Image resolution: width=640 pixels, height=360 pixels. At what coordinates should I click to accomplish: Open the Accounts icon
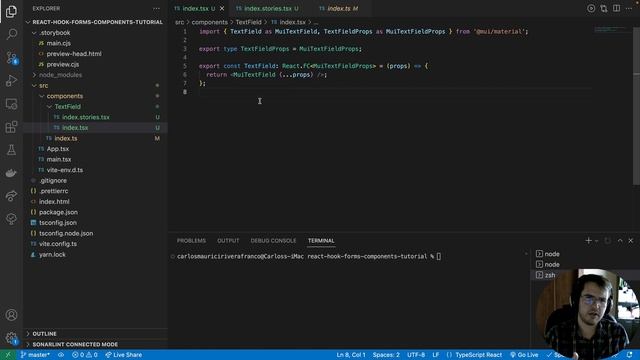(11, 315)
